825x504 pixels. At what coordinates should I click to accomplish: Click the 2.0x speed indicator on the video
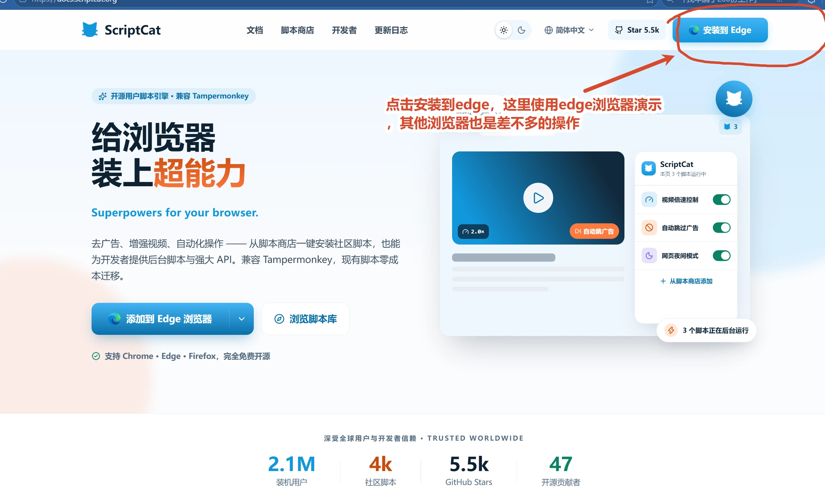473,231
